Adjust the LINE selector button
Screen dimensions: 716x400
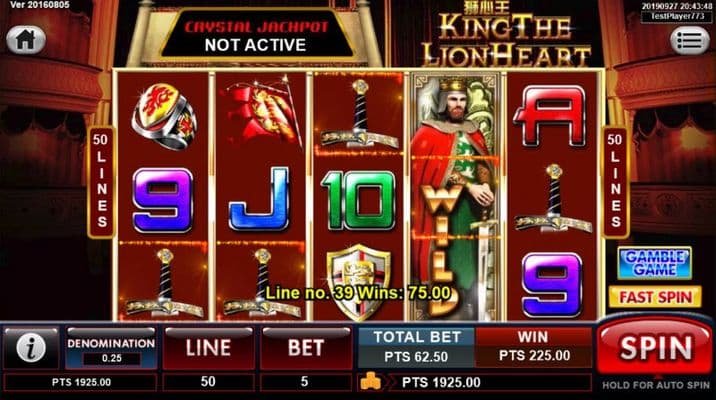208,348
